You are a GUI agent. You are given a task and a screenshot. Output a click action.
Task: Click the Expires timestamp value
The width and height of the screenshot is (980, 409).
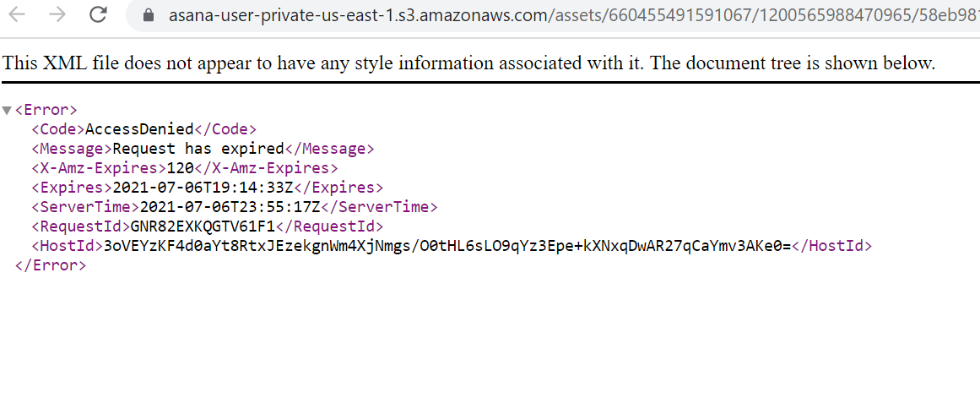pyautogui.click(x=203, y=188)
